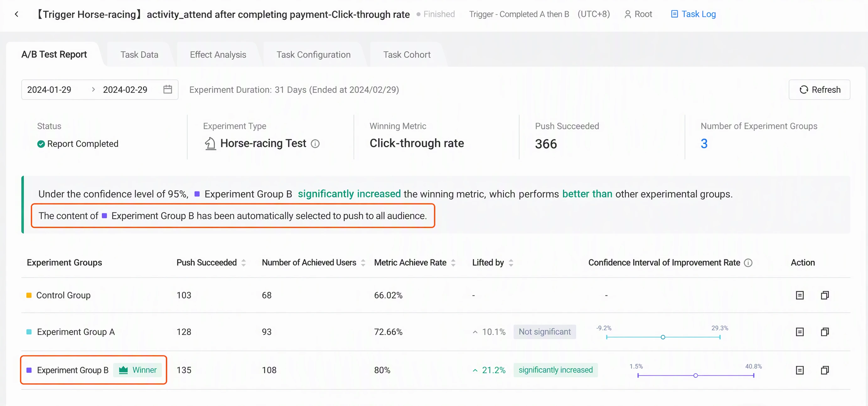Viewport: 868px width, 406px height.
Task: Sort by Push Succeeded column
Action: (x=244, y=263)
